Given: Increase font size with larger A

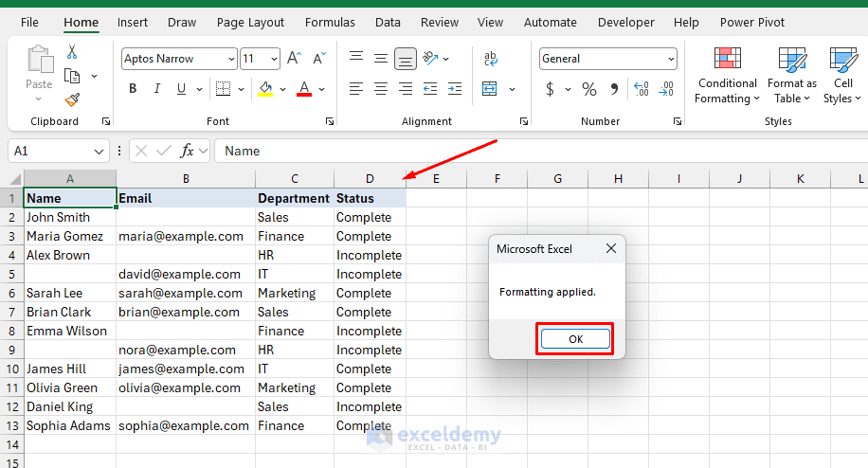Looking at the screenshot, I should coord(294,58).
